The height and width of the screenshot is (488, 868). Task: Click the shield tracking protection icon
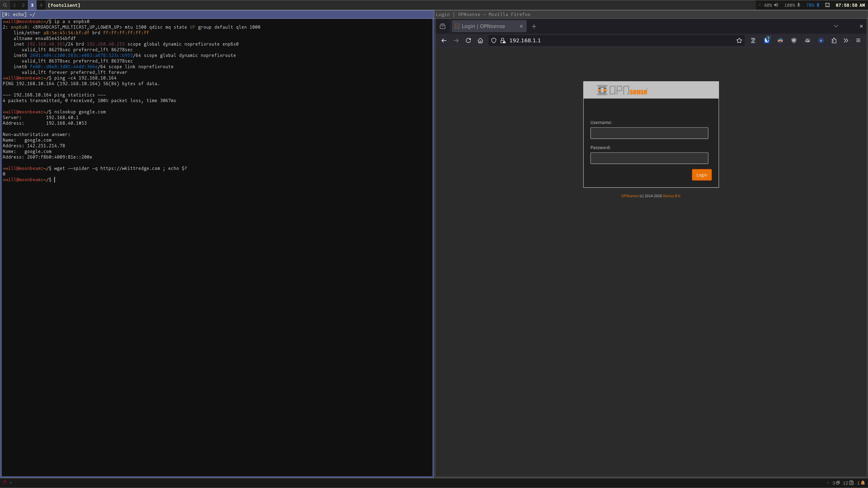tap(494, 40)
